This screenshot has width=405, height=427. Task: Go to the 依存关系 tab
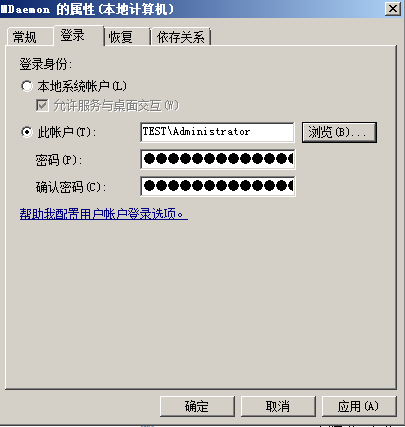coord(181,37)
